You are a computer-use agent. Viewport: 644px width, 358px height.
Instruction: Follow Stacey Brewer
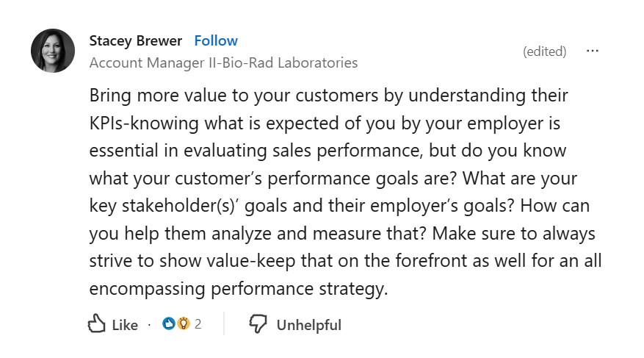216,40
